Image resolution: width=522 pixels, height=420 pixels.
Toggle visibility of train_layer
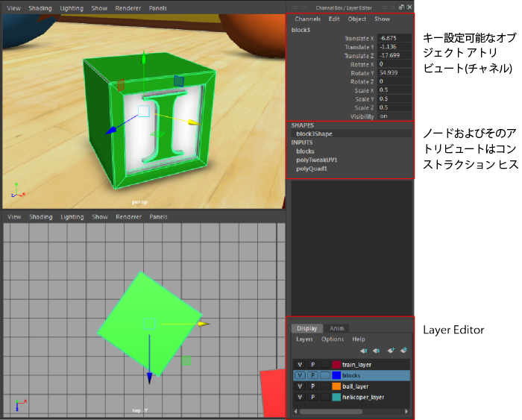tap(300, 364)
